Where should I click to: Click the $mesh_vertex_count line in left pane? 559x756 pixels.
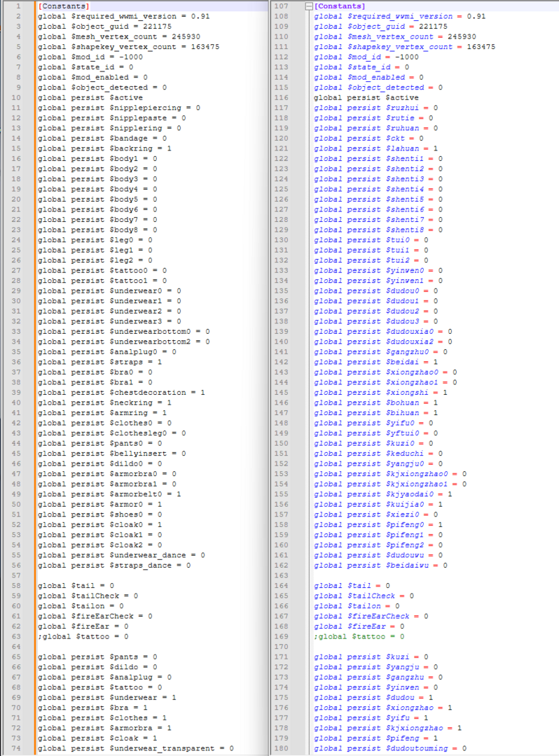[119, 36]
